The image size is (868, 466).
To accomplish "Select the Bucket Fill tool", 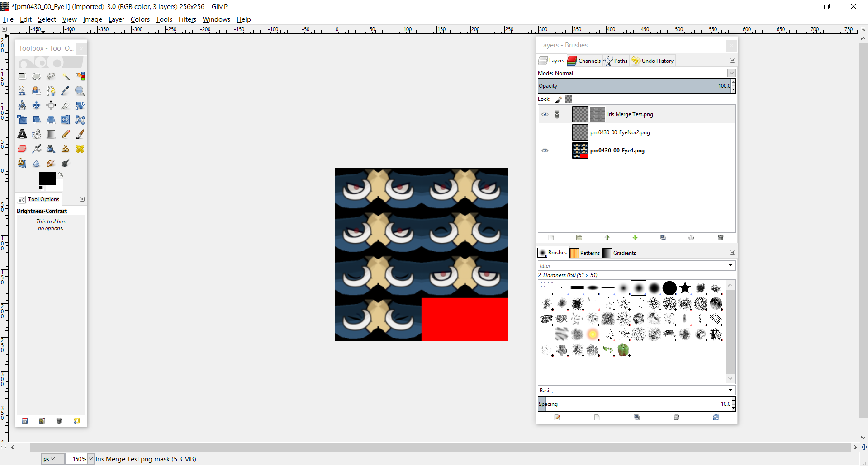I will click(37, 134).
